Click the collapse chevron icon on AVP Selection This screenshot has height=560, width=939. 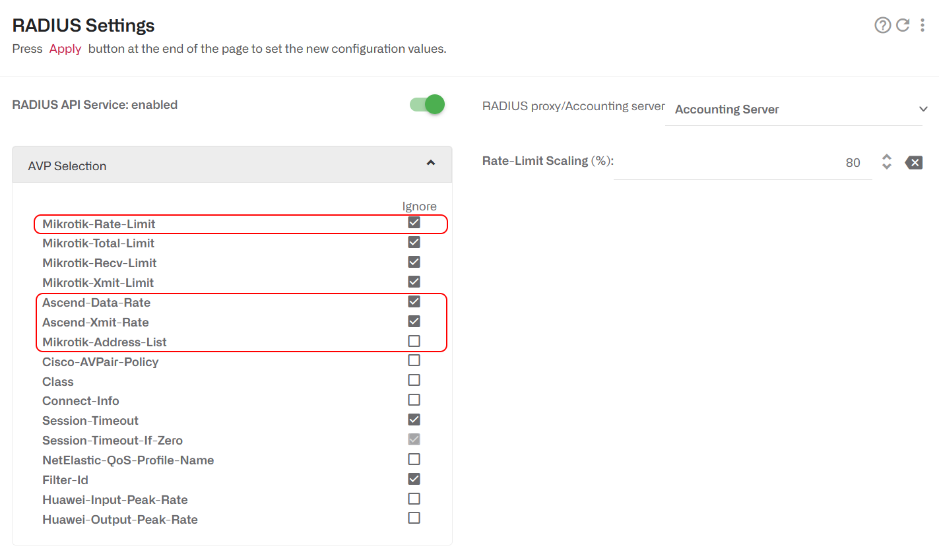point(431,163)
